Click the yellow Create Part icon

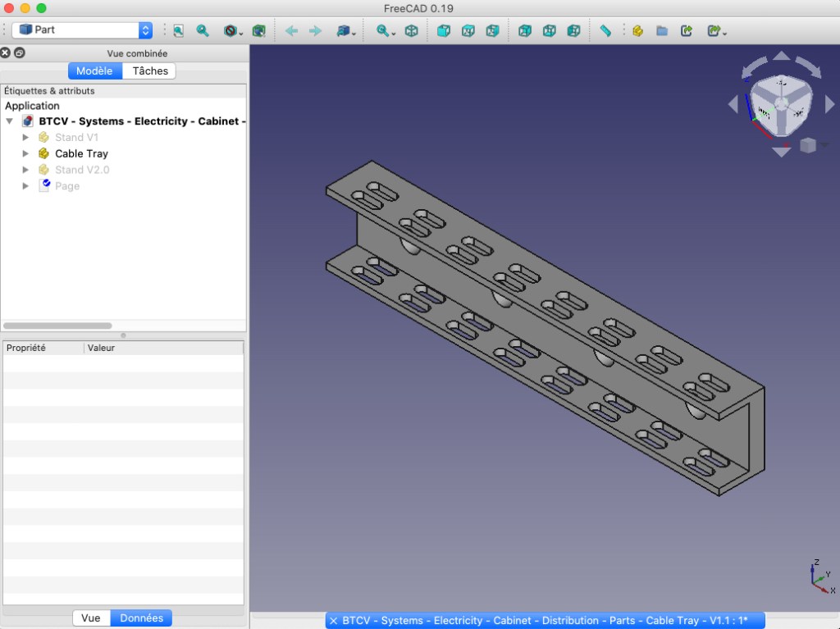coord(637,30)
